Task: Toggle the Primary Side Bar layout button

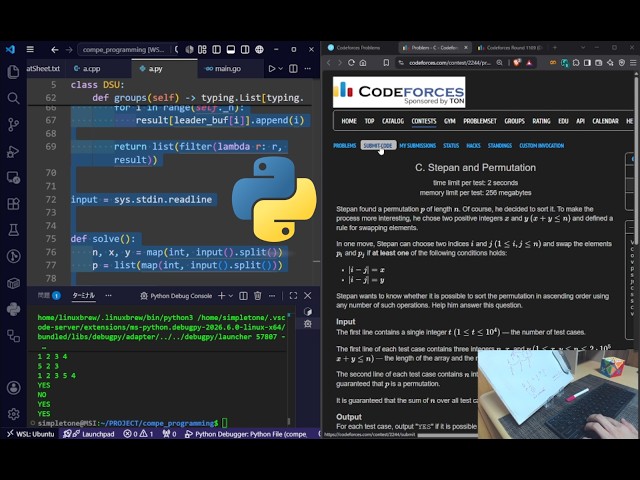Action: (x=216, y=49)
